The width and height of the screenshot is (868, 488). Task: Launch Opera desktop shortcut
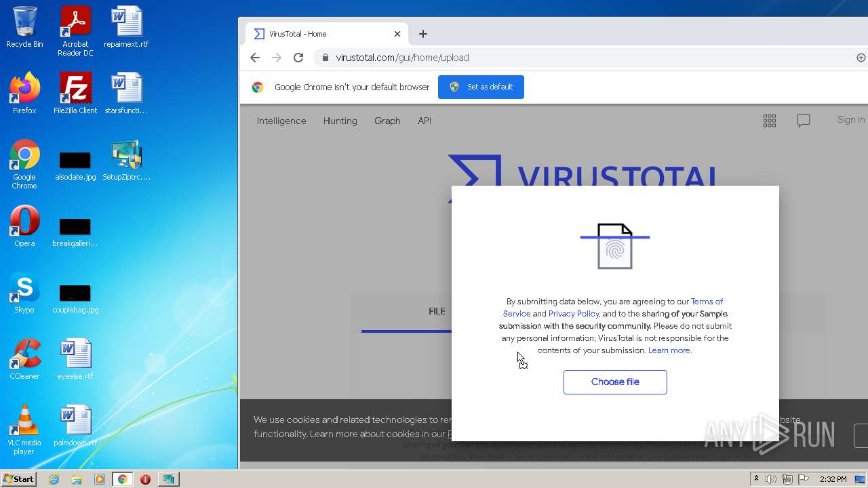[x=24, y=226]
